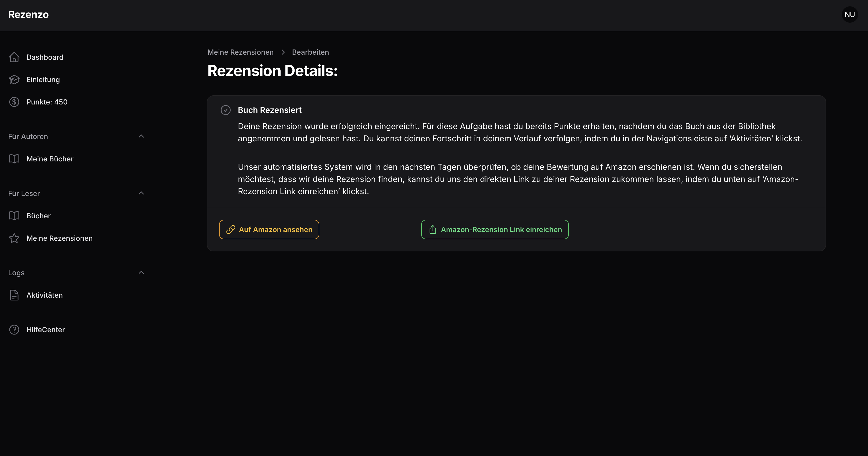868x456 pixels.
Task: Click the Einleitung graduation cap icon
Action: click(x=14, y=80)
